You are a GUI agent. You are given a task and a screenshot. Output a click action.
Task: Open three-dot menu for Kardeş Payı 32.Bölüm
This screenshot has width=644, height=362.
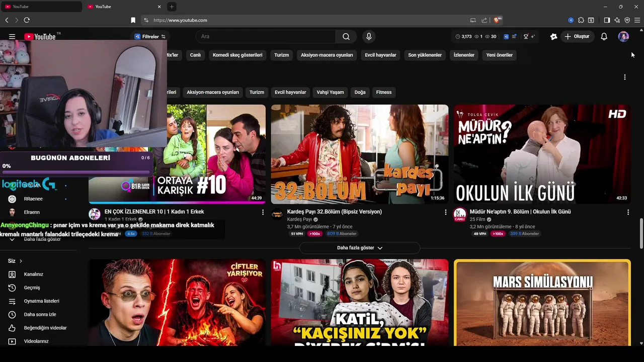(445, 212)
